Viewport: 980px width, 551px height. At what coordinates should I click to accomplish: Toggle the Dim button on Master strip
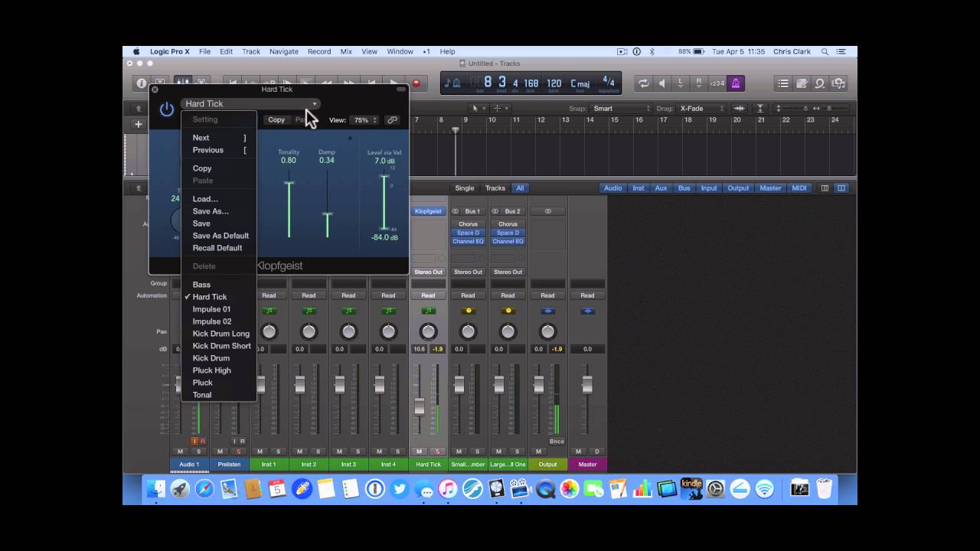pyautogui.click(x=597, y=452)
